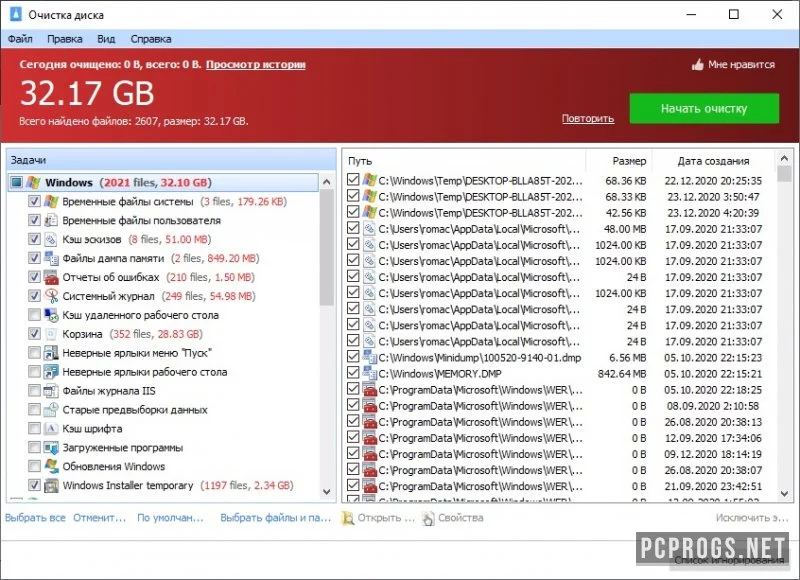Click file list scrollbar down arrow

coord(784,494)
